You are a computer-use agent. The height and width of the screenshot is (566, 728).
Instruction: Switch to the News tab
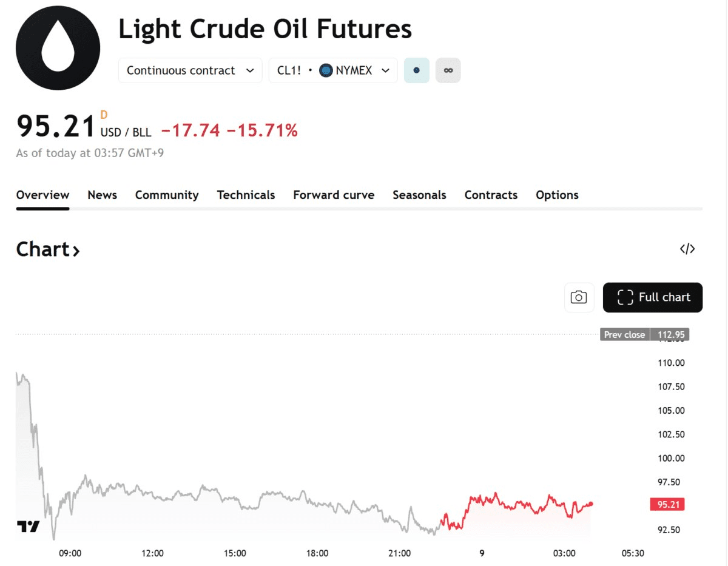point(102,195)
